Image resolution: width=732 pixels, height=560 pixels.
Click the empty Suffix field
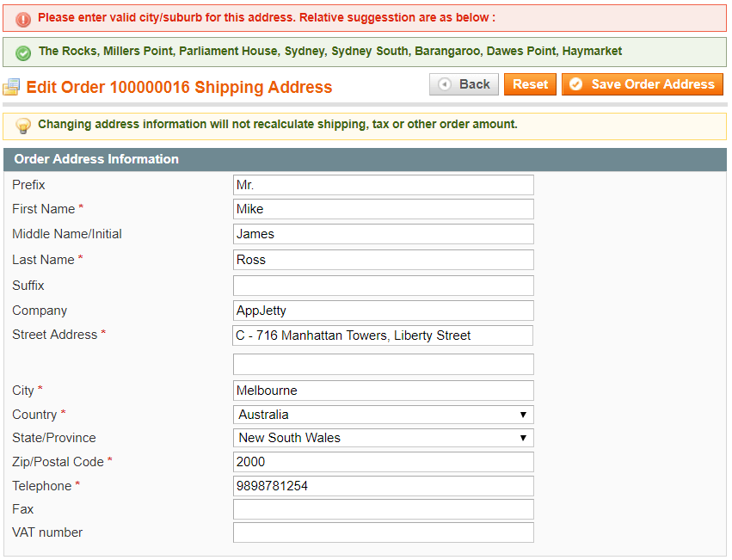point(383,286)
